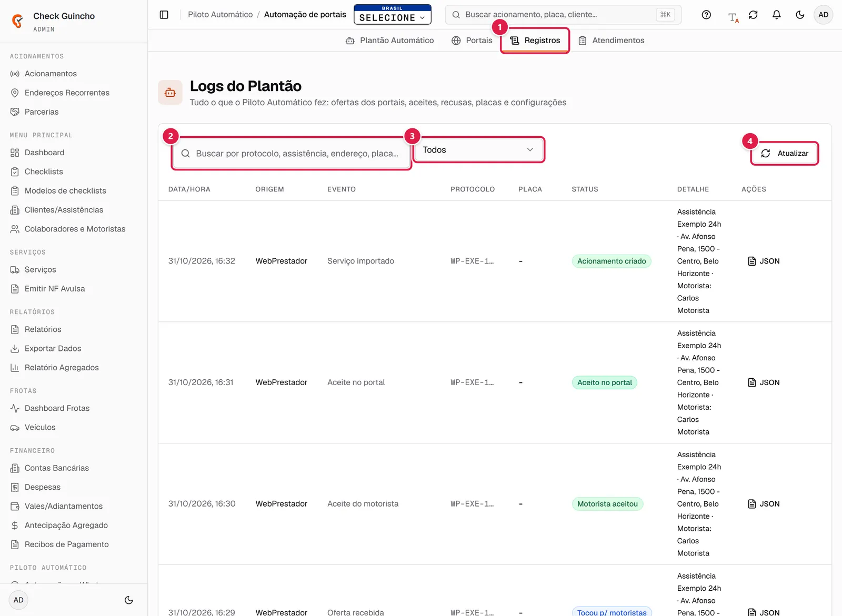Screen dimensions: 842x616
Task: Open JSON for the Aceite do motorista row
Action: (764, 504)
